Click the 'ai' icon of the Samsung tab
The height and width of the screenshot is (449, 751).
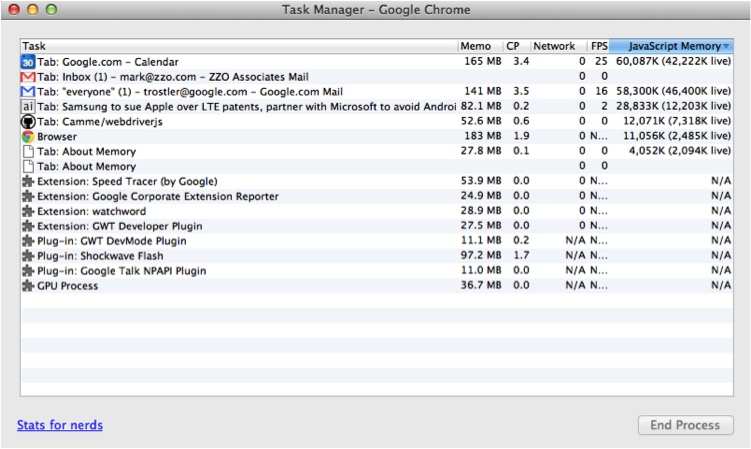click(x=28, y=106)
